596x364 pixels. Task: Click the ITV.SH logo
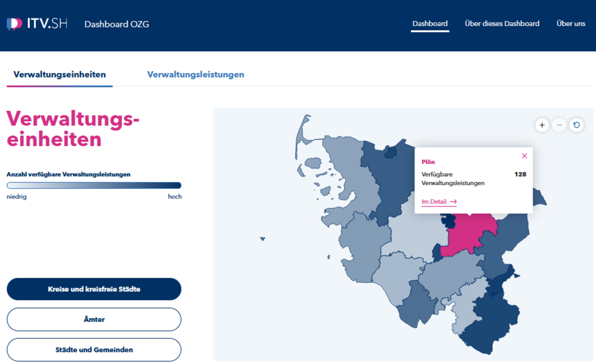(x=37, y=24)
